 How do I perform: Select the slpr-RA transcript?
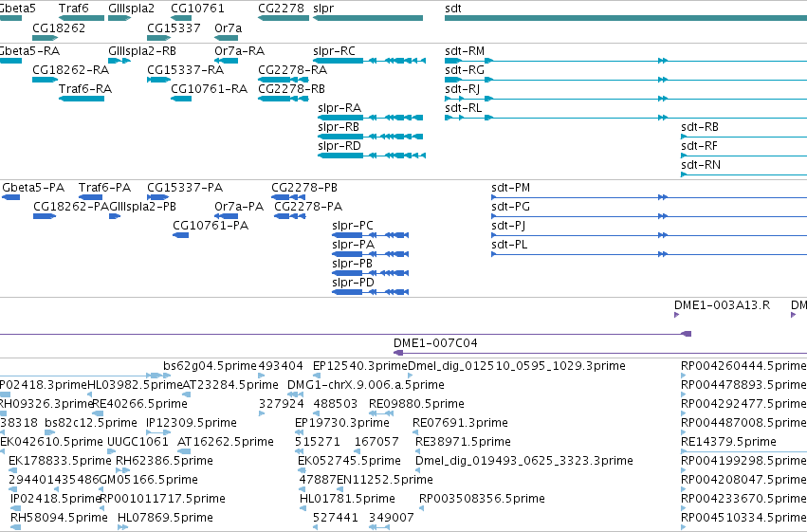(x=371, y=118)
